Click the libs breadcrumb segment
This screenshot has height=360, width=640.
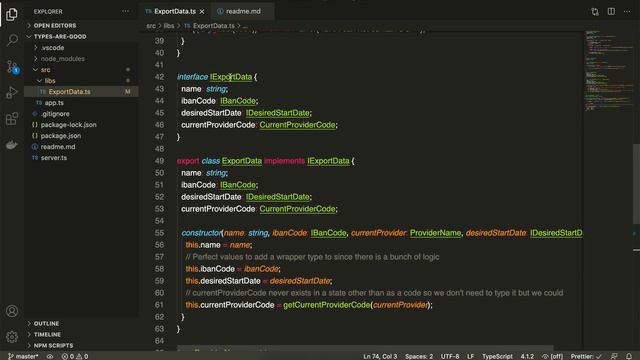click(169, 26)
